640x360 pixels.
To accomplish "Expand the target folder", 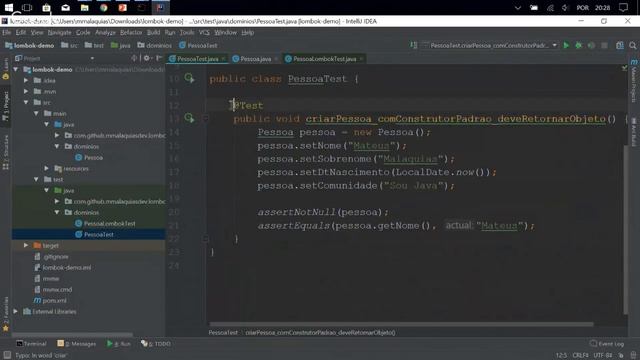I will [x=26, y=245].
